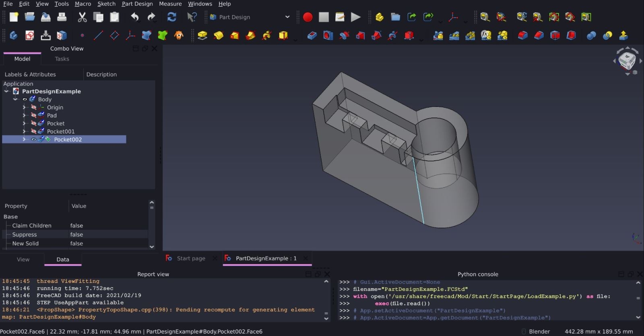Collapse the PartDesignExample document node

(7, 91)
